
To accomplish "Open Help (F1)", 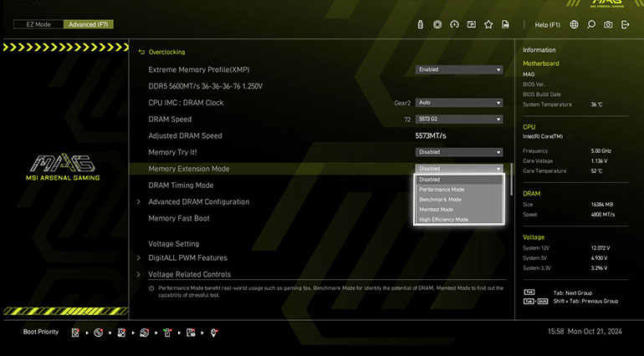I will (x=547, y=25).
